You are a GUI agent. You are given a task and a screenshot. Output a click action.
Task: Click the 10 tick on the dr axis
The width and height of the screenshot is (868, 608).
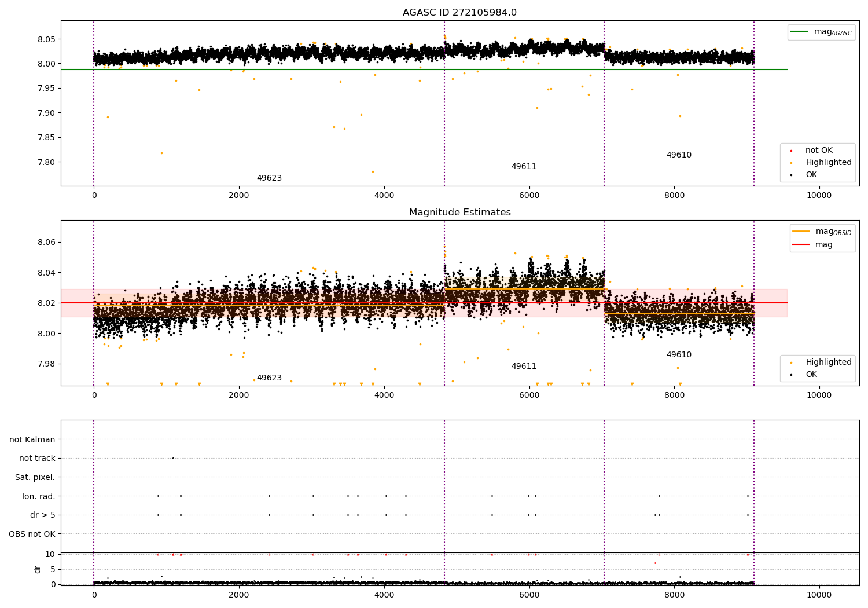click(51, 554)
